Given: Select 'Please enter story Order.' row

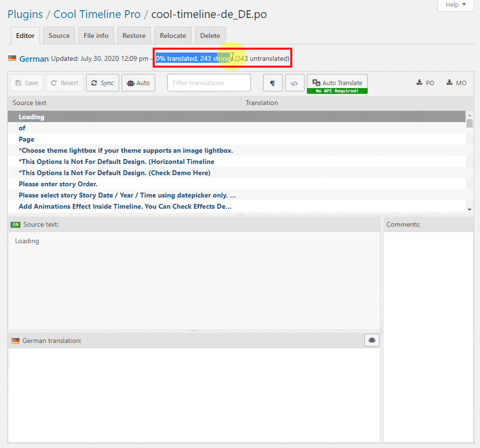Looking at the screenshot, I should click(x=236, y=184).
